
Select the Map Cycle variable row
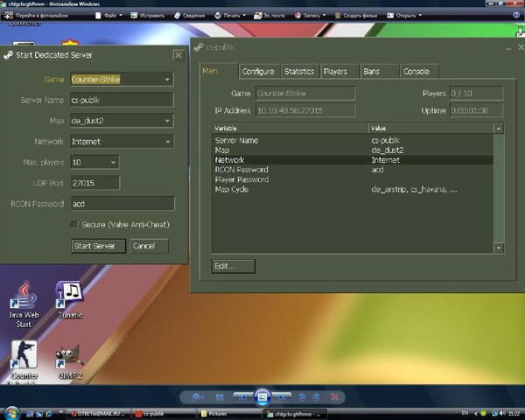(353, 189)
